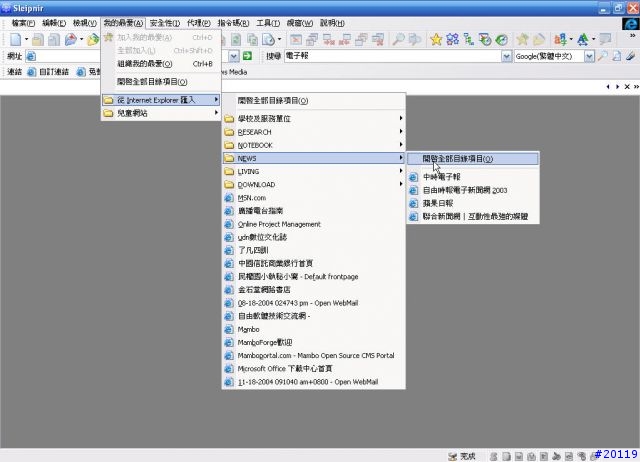This screenshot has height=462, width=640.
Task: Click the tab bar close X
Action: [627, 87]
